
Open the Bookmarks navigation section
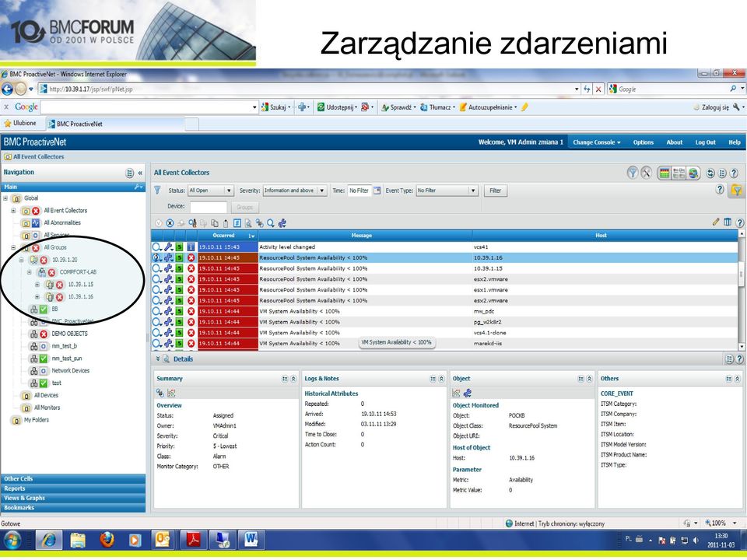point(73,507)
